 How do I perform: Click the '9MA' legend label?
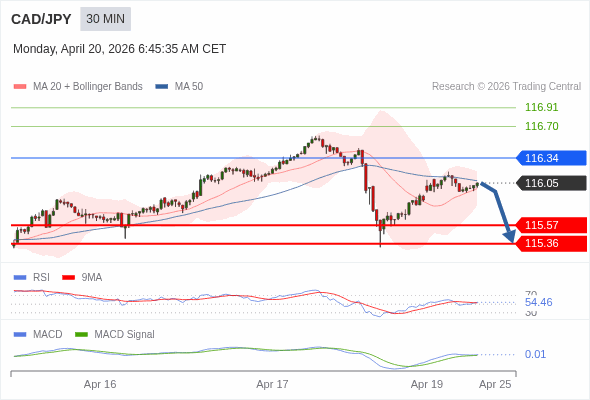tap(92, 278)
